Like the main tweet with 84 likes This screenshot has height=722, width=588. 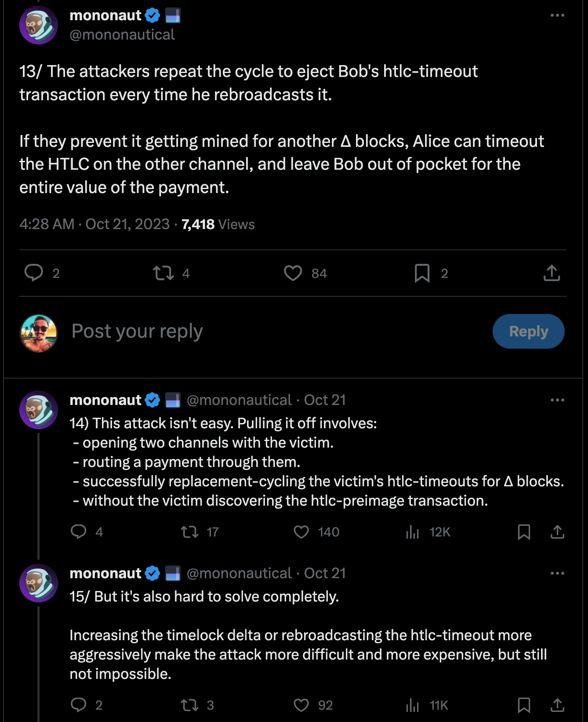pyautogui.click(x=293, y=273)
